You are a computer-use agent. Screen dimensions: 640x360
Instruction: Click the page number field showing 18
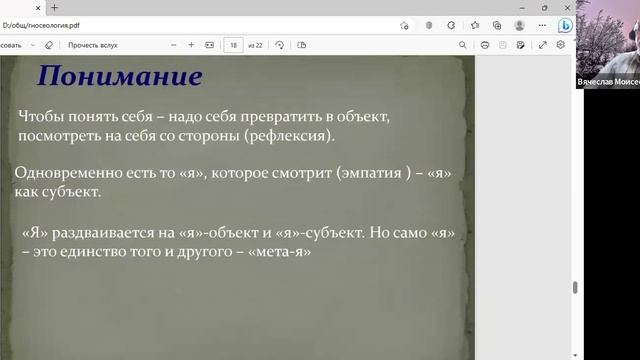tap(233, 45)
